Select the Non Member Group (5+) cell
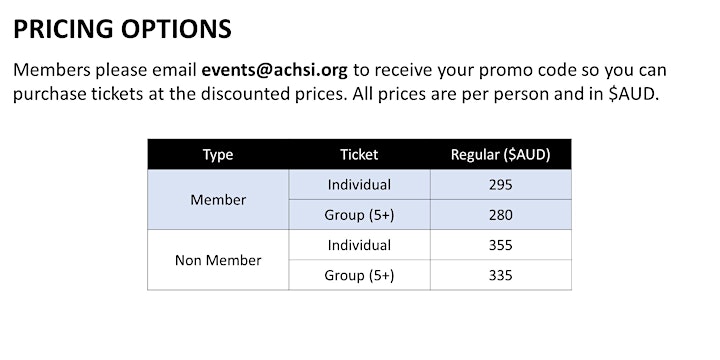 click(x=359, y=275)
